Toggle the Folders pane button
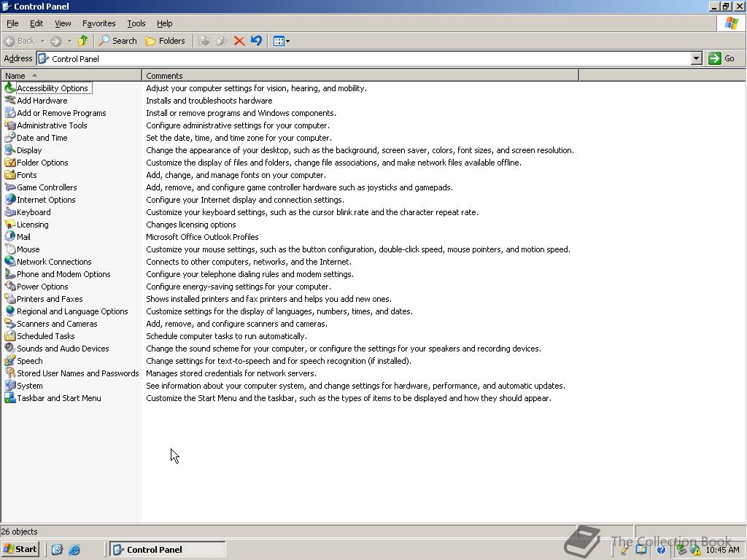The width and height of the screenshot is (747, 560). coord(165,41)
